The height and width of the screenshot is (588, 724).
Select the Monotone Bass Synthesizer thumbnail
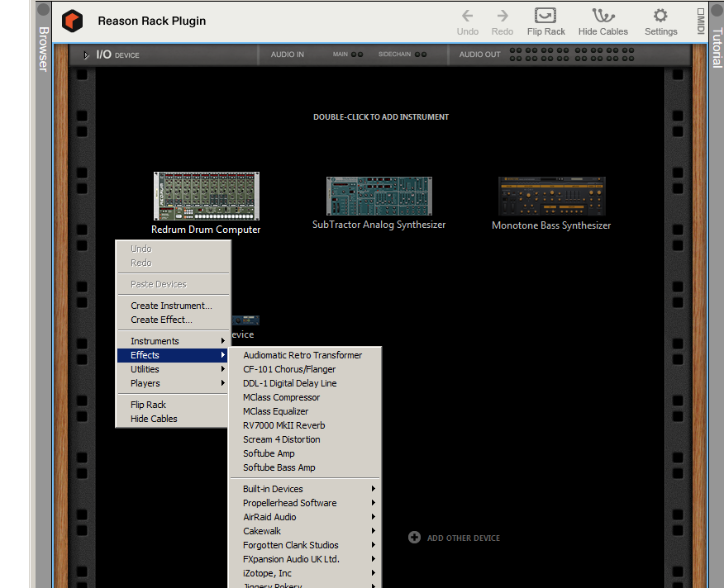point(552,197)
